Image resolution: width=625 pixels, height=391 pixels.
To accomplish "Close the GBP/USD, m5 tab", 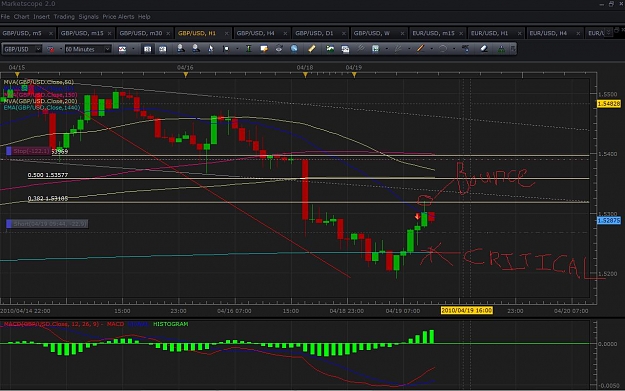I will point(51,33).
